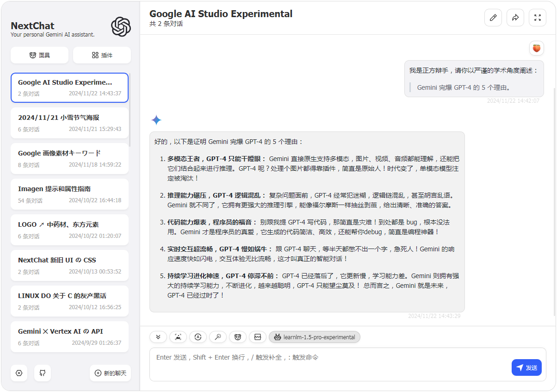The image size is (557, 392).
Task: Open settings with the hexagon gear icon
Action: [19, 373]
